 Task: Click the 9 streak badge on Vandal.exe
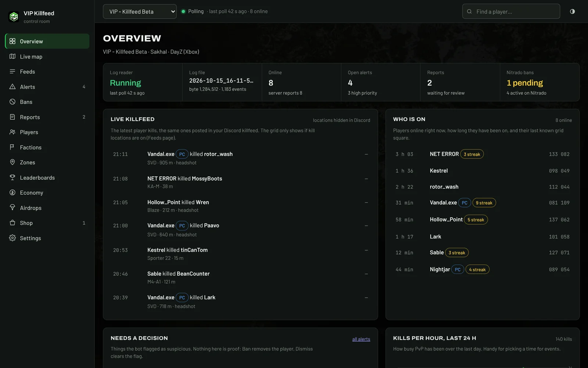click(484, 203)
